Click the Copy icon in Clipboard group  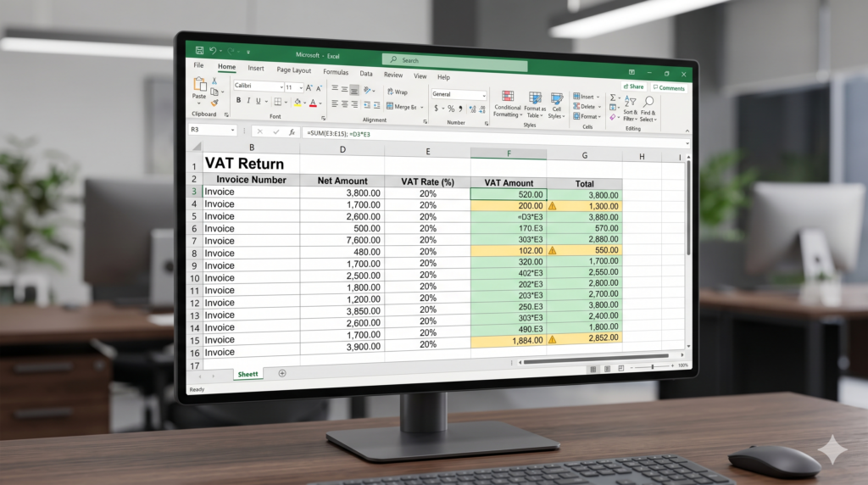click(214, 92)
